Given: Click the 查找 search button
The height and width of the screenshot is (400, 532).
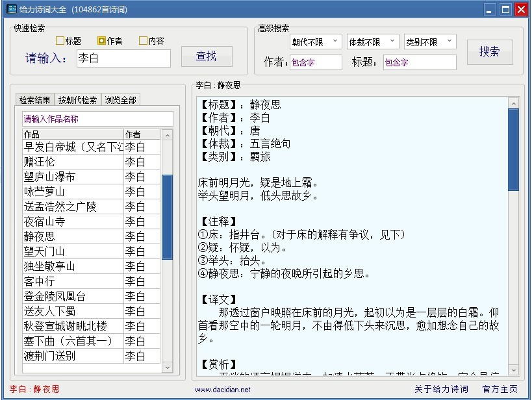Looking at the screenshot, I should [207, 56].
